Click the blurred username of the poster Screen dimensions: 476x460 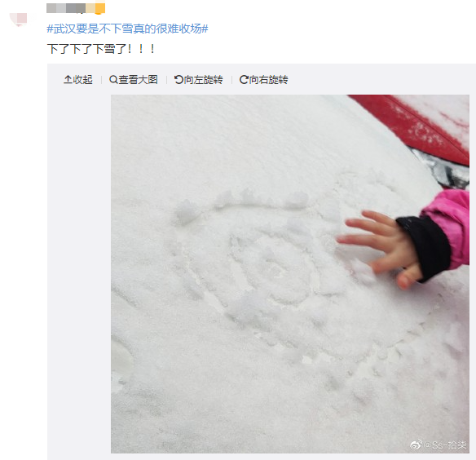pos(70,8)
